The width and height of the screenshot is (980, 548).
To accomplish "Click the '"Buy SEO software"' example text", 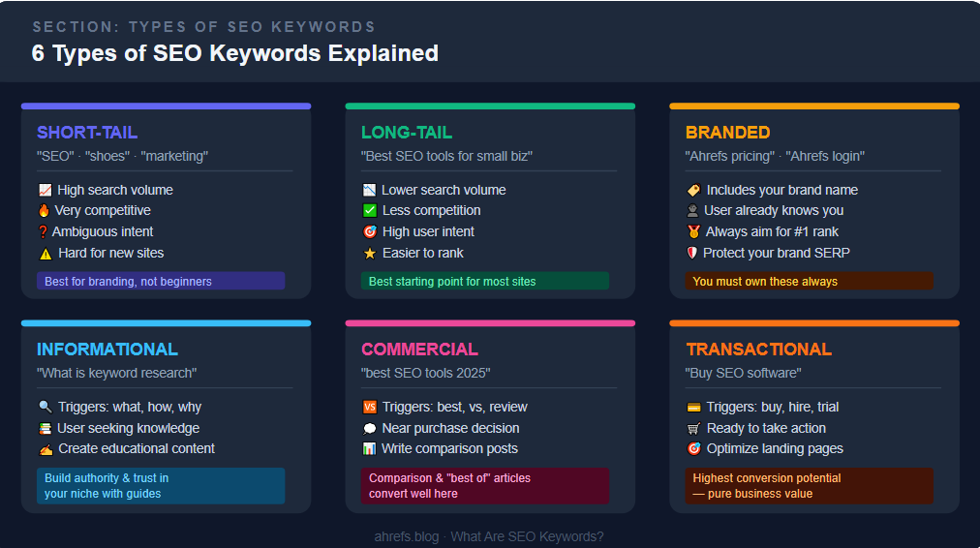I will (x=743, y=373).
